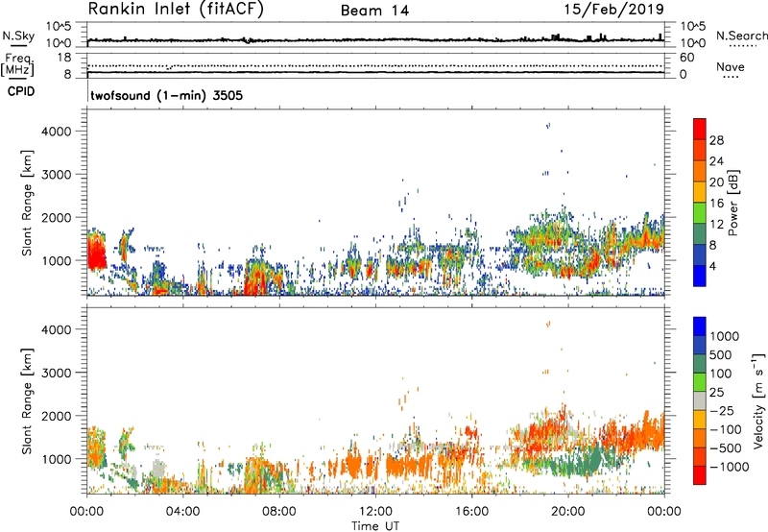The height and width of the screenshot is (532, 768).
Task: Select the red bottom of the Velocity colorbar
Action: tap(700, 475)
